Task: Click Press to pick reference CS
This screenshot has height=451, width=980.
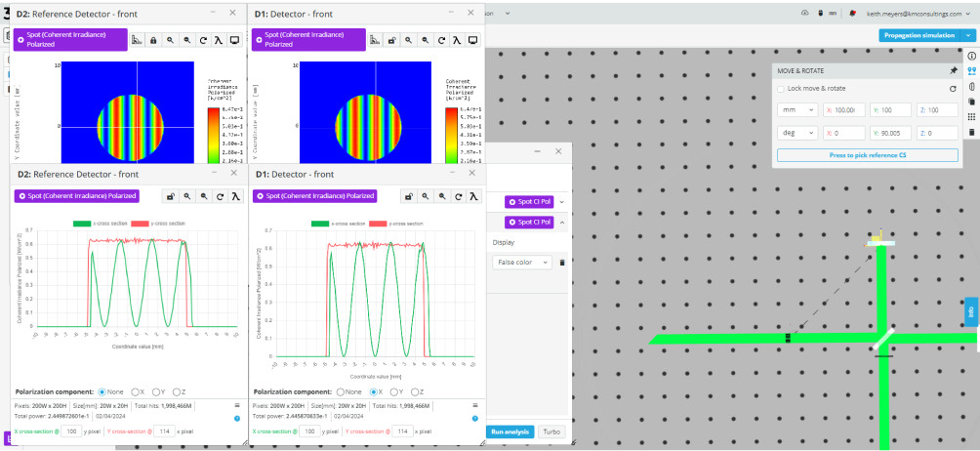Action: [868, 155]
